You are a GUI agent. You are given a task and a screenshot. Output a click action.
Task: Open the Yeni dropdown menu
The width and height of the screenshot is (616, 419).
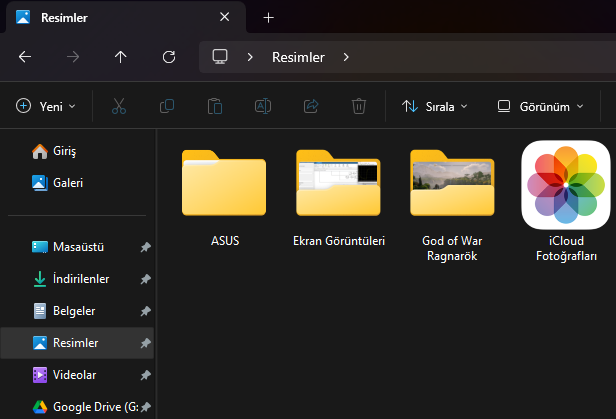(46, 106)
